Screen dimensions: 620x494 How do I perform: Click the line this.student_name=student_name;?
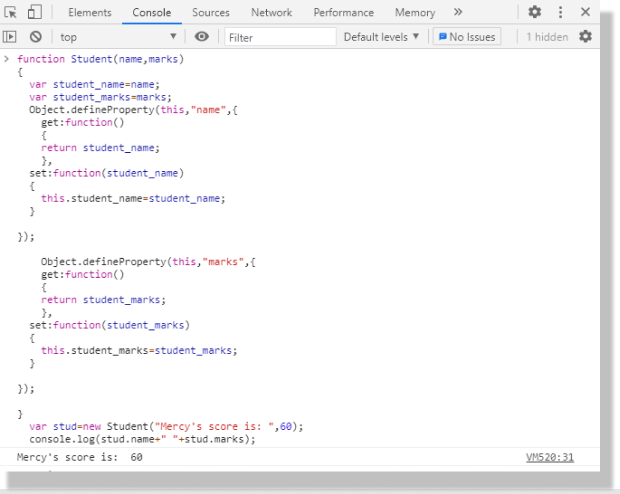pos(133,199)
